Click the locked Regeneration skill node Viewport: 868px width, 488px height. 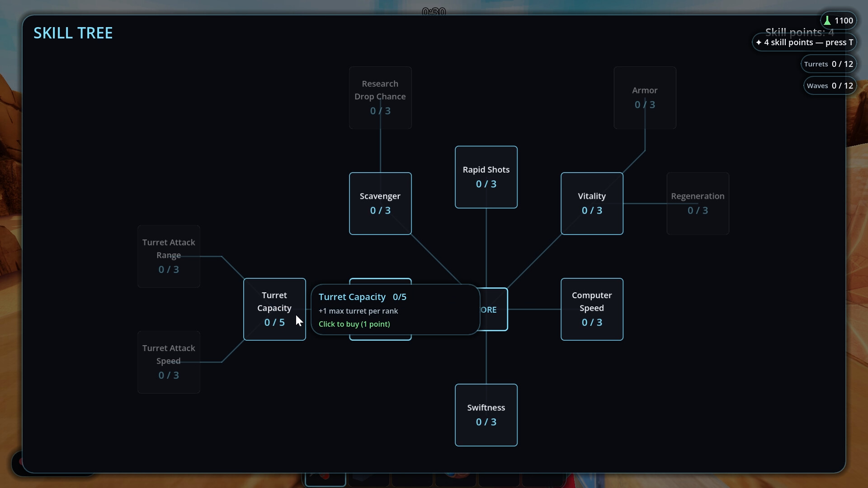tap(698, 203)
